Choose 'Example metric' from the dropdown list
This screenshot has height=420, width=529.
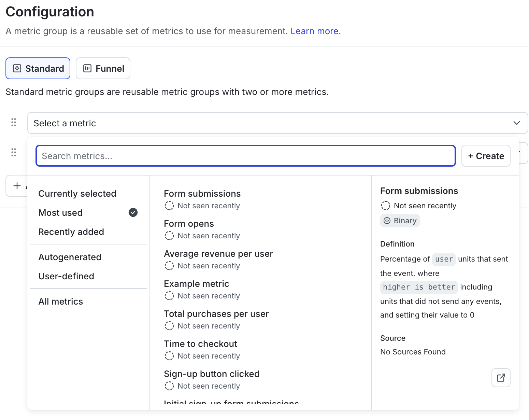[197, 283]
